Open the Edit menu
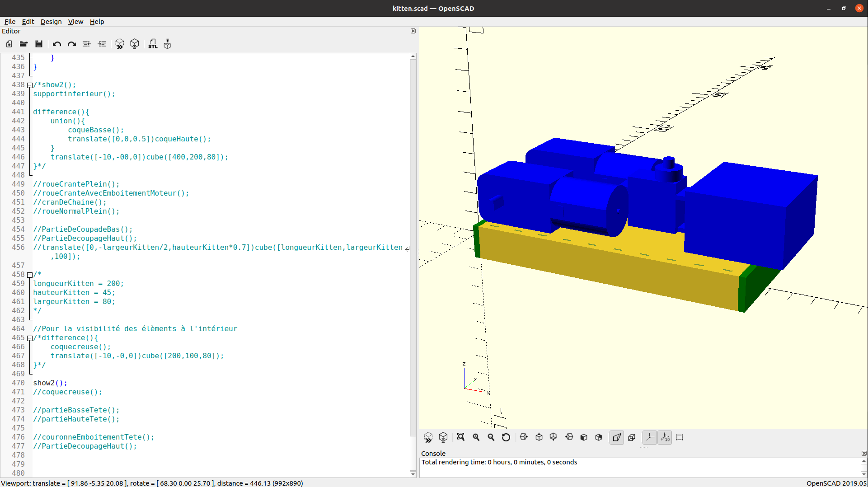 click(28, 21)
